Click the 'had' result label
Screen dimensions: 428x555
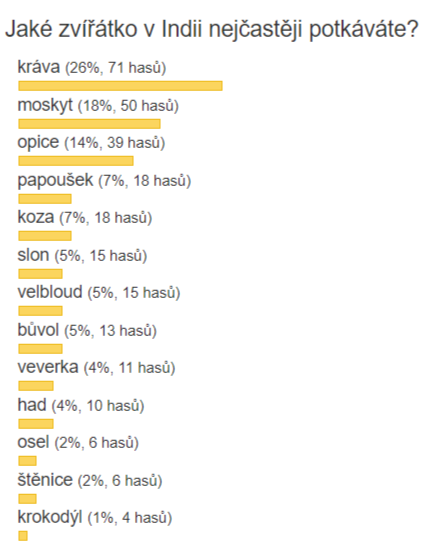[x=81, y=405]
